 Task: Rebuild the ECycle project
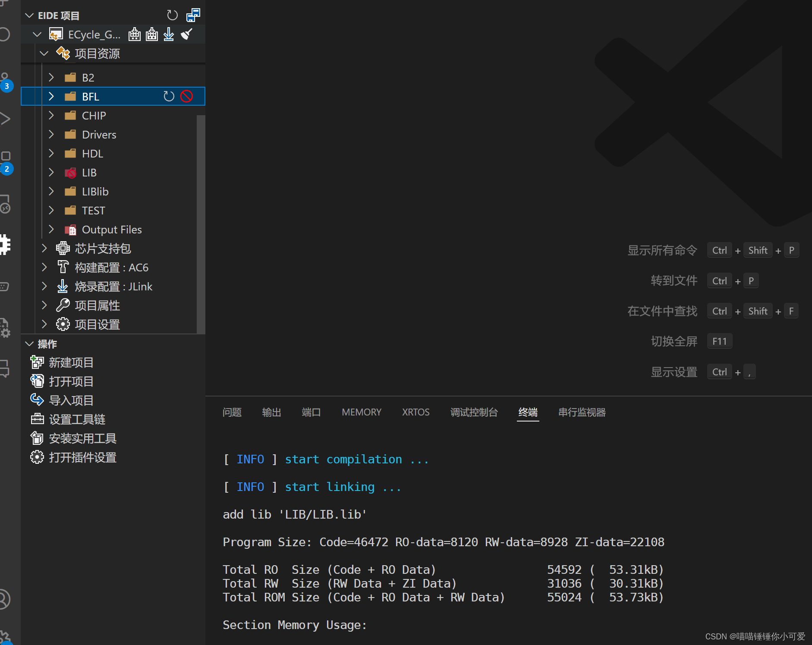pyautogui.click(x=152, y=34)
